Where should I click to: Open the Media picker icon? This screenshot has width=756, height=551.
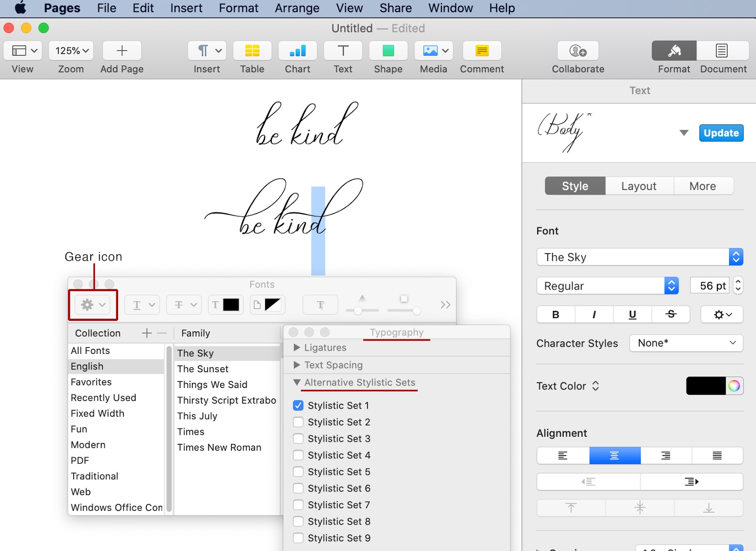[x=434, y=51]
